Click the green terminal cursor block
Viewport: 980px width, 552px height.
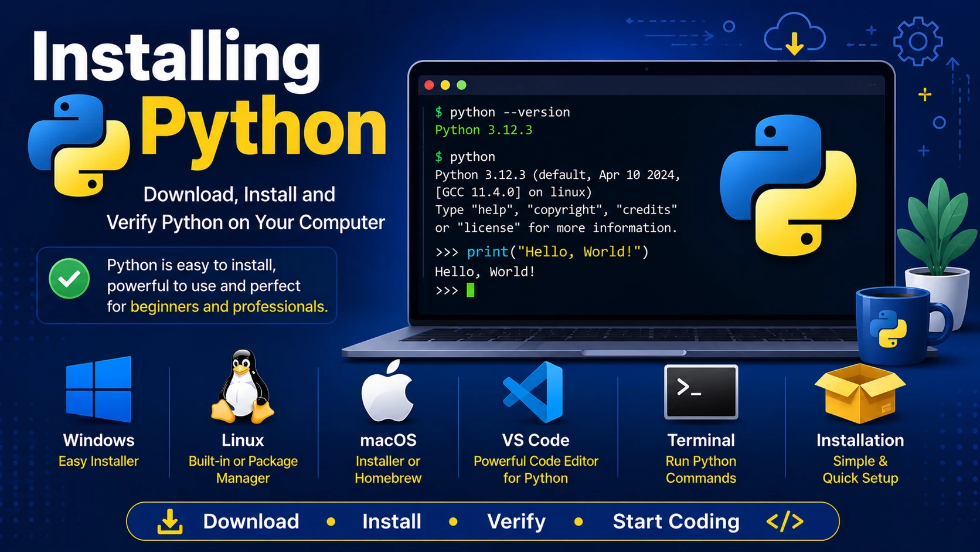pyautogui.click(x=470, y=290)
